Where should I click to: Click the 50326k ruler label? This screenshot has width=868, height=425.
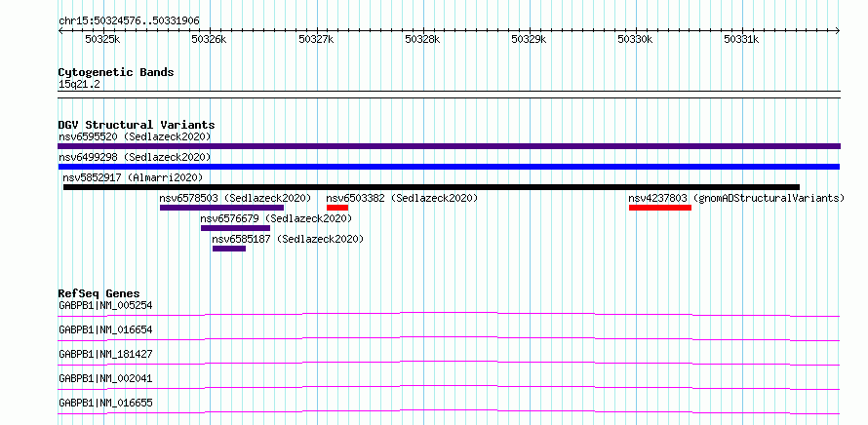coord(210,40)
